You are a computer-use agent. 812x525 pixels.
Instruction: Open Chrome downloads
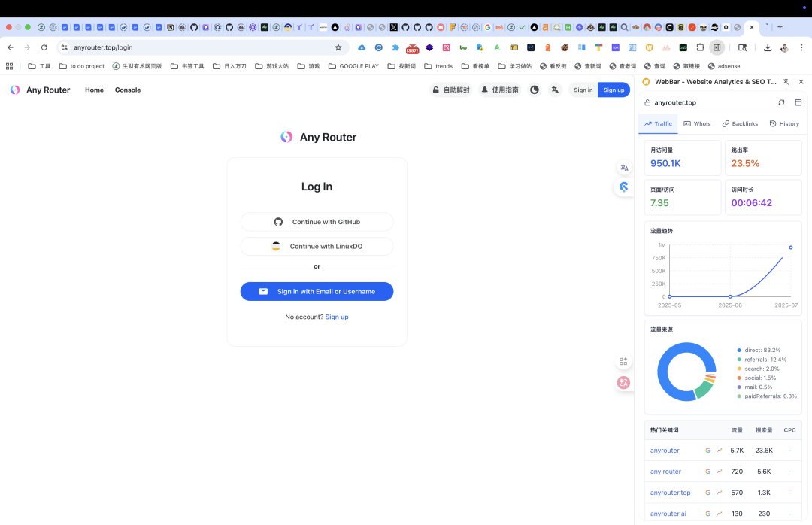(x=768, y=47)
